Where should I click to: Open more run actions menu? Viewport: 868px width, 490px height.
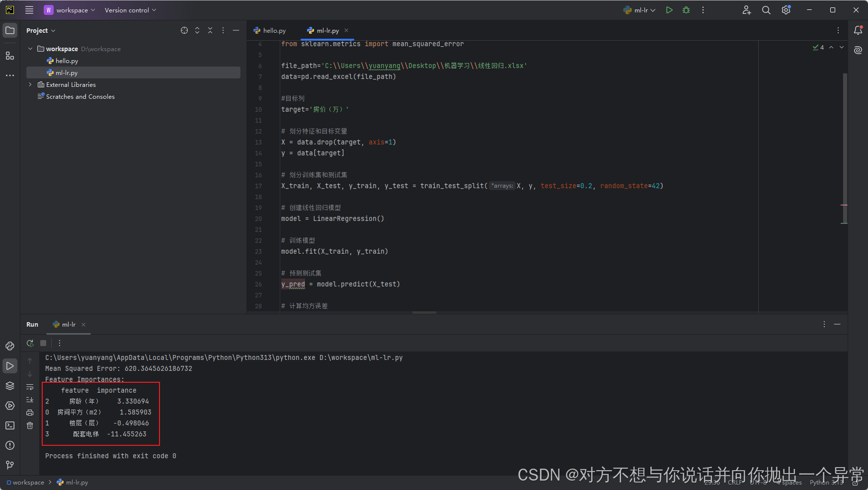(703, 10)
